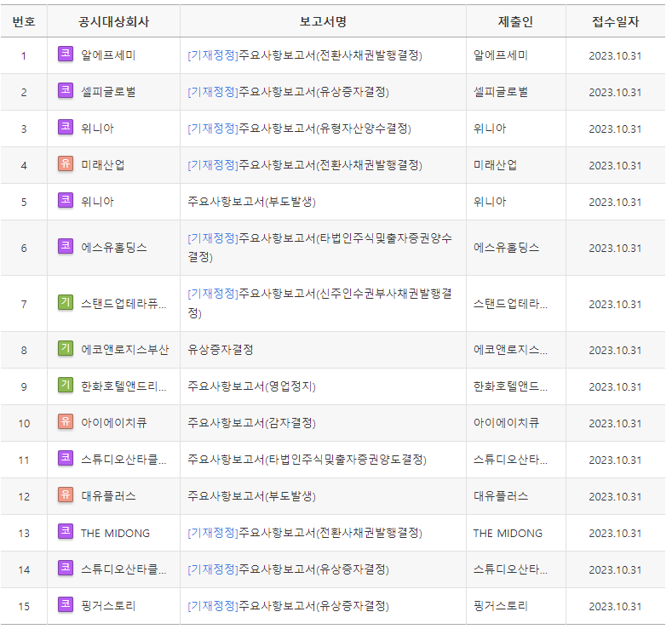Click submitter 대유플러스 in 제출인 column
672x629 pixels.
point(501,496)
